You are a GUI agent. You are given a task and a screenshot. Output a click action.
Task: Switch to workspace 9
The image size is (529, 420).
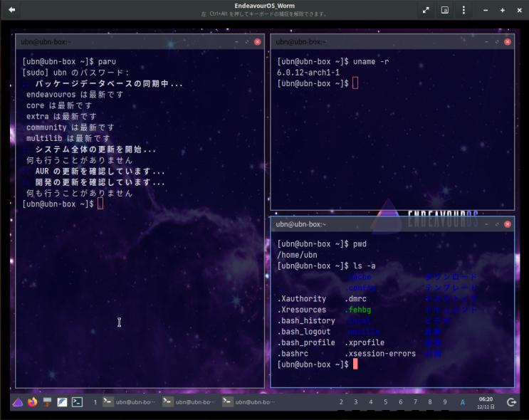(x=445, y=402)
